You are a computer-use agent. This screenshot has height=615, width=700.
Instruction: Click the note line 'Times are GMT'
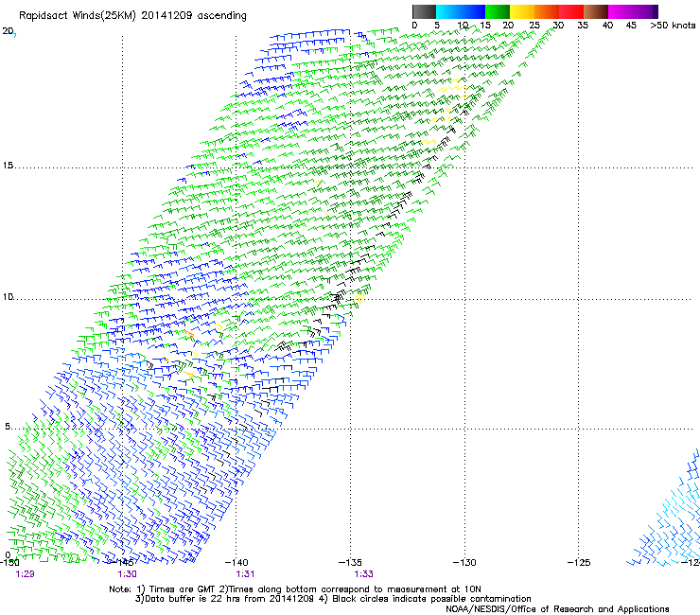pos(183,589)
